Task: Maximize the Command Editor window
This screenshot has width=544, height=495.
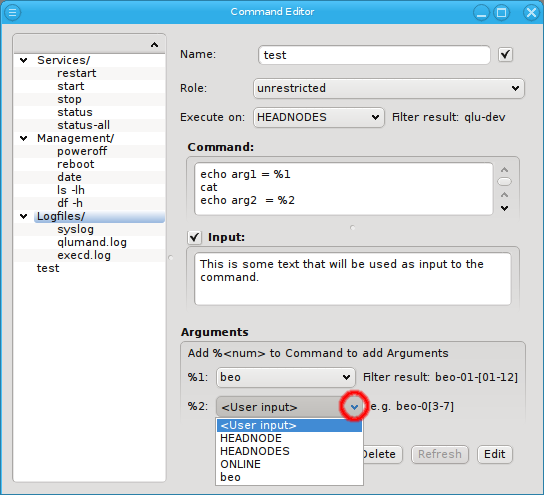Action: point(502,13)
